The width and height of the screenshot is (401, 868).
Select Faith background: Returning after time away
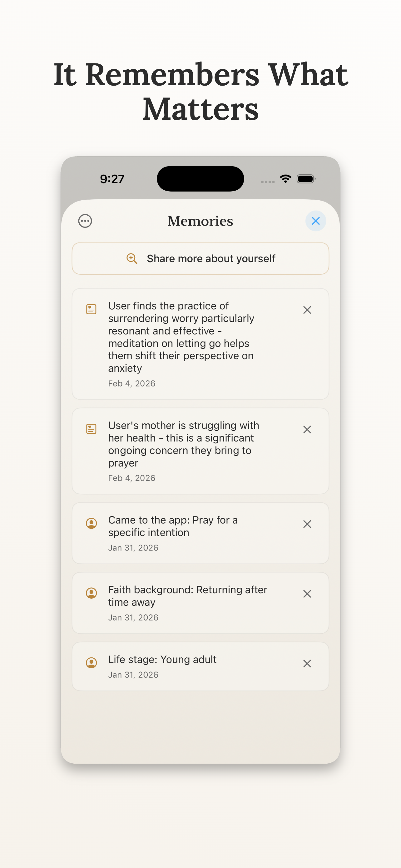click(x=187, y=596)
